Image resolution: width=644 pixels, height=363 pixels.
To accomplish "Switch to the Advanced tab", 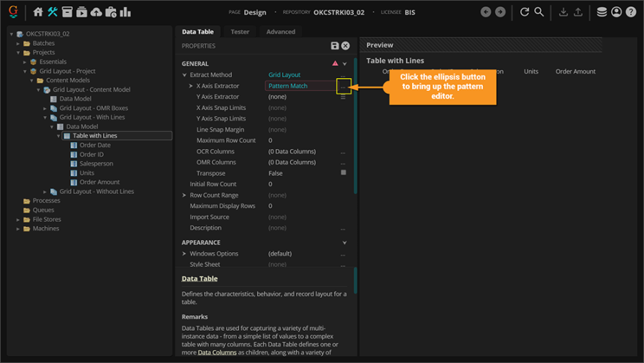I will point(280,32).
